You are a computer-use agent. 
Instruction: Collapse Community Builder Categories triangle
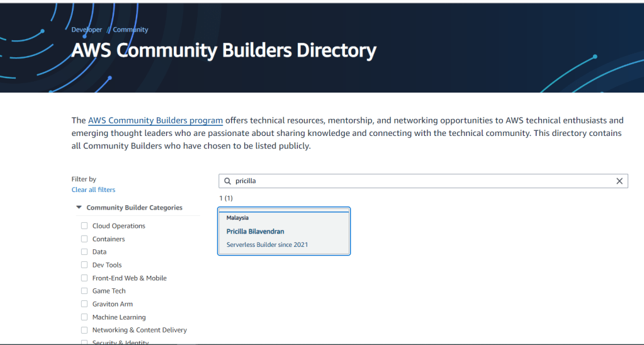coord(79,208)
